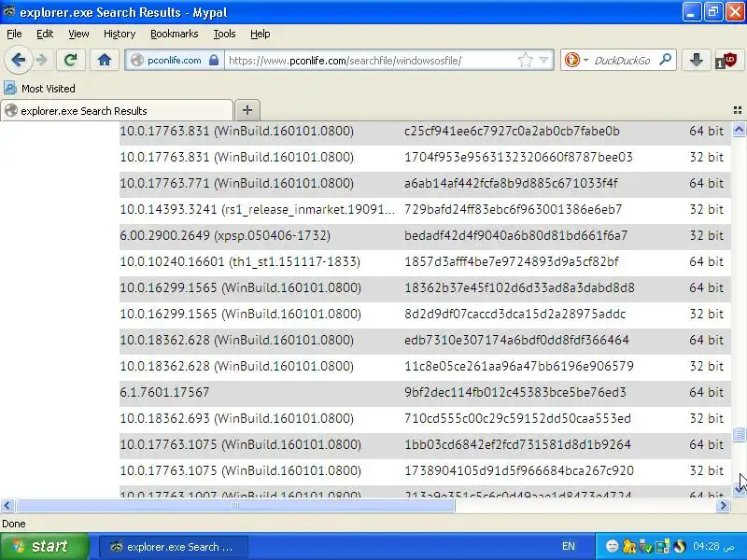The width and height of the screenshot is (747, 560).
Task: Click hash 1738904105d91d5f966684bca267c920
Action: pos(519,471)
